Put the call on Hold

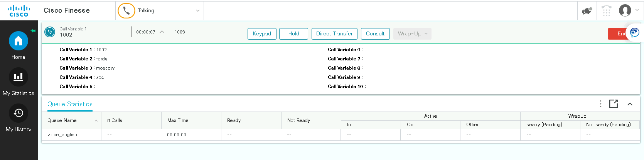(x=293, y=34)
